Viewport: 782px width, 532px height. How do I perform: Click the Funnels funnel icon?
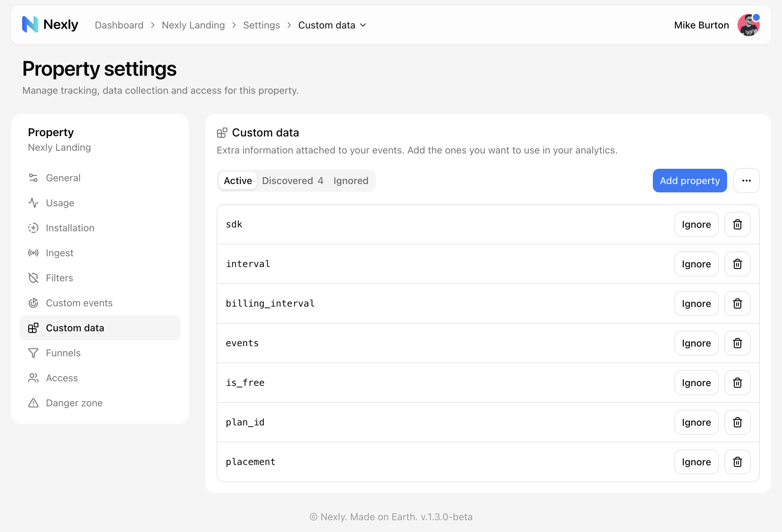point(33,353)
